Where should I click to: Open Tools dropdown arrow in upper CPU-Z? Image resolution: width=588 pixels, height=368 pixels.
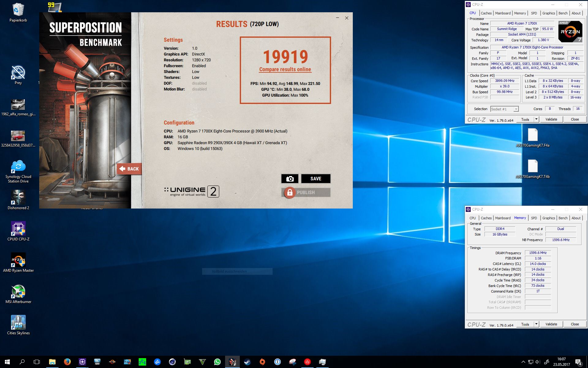(536, 119)
